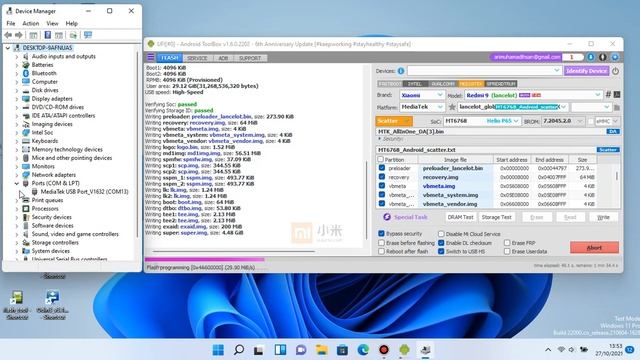The height and width of the screenshot is (360, 640).
Task: Click the Identify Device button
Action: tap(587, 71)
